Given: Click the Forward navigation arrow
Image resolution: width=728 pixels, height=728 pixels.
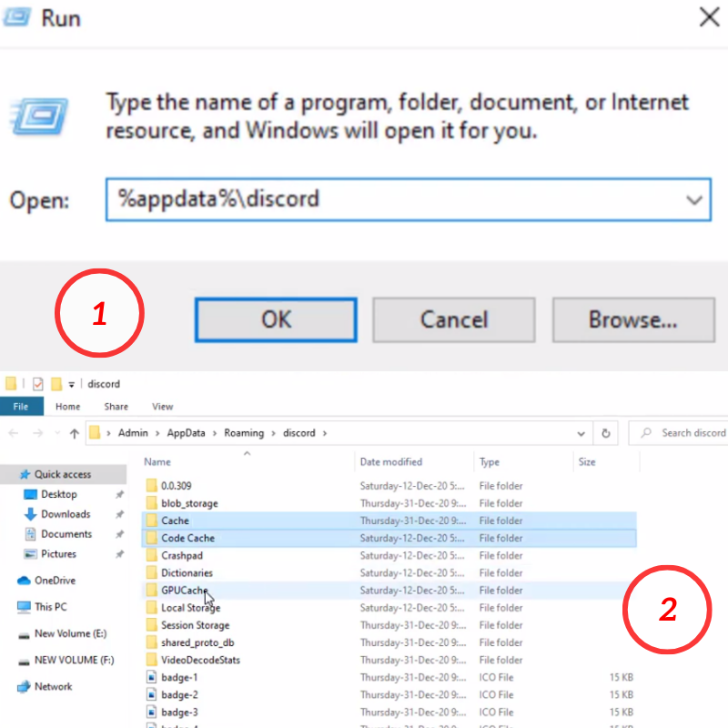Looking at the screenshot, I should pyautogui.click(x=38, y=433).
